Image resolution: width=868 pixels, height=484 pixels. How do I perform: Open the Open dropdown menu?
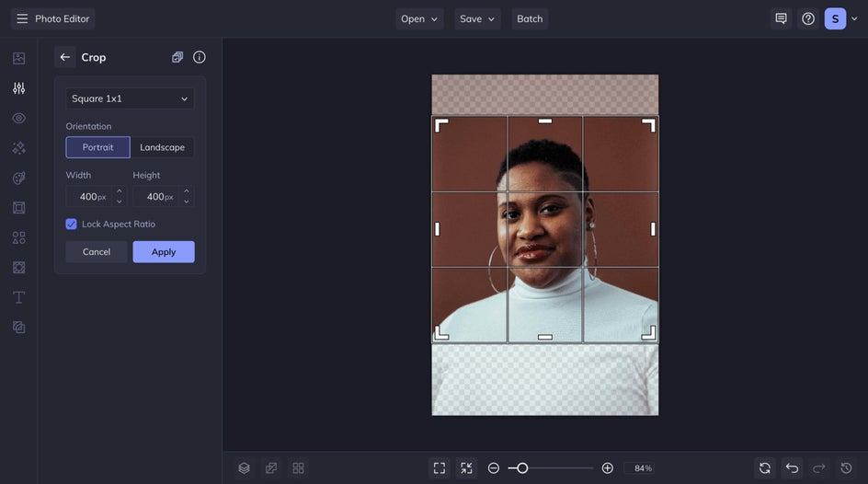pyautogui.click(x=419, y=18)
